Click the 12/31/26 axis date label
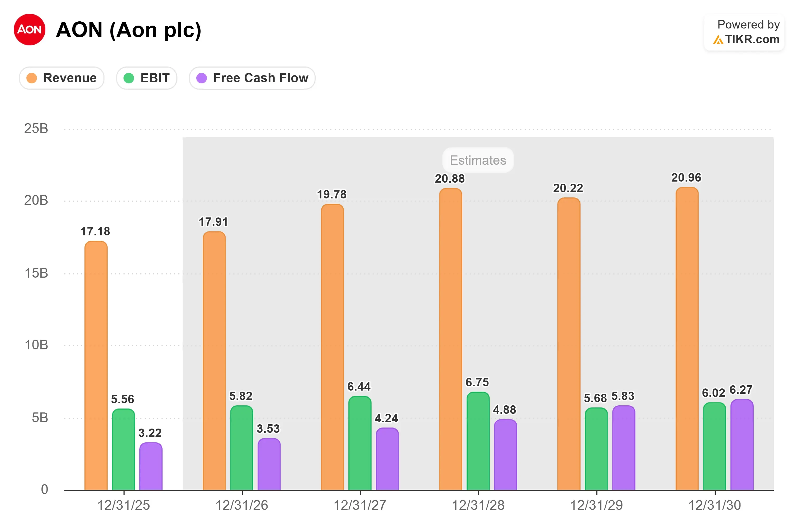This screenshot has width=798, height=532. click(242, 505)
